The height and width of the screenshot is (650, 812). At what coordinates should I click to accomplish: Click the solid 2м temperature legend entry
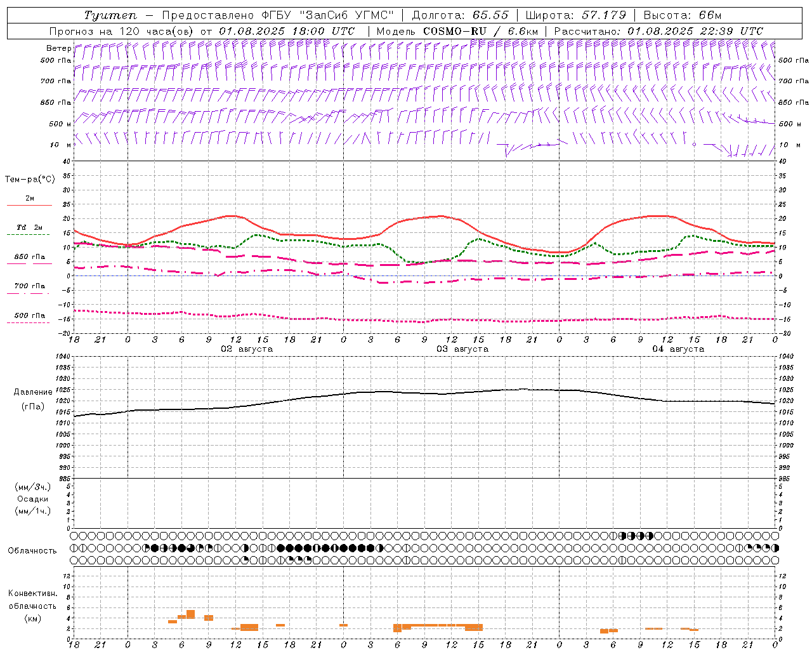point(29,201)
